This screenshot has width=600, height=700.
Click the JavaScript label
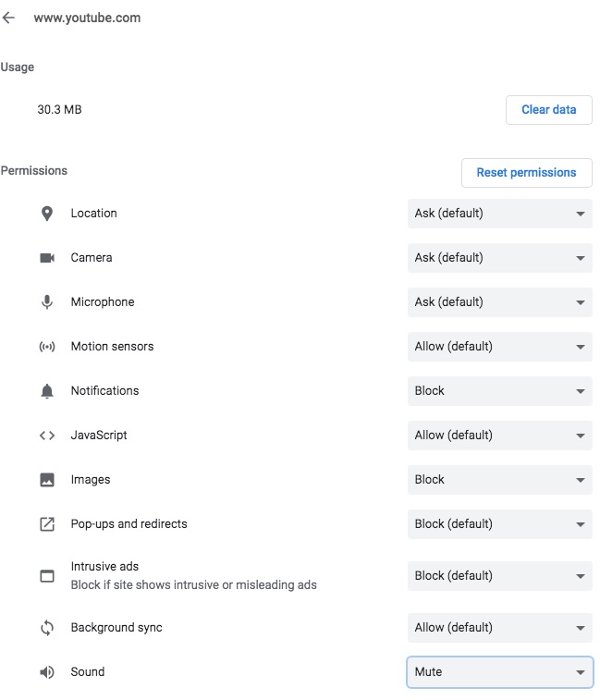[x=99, y=436]
